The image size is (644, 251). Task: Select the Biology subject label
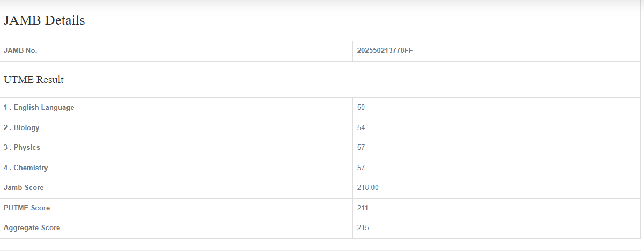(21, 128)
